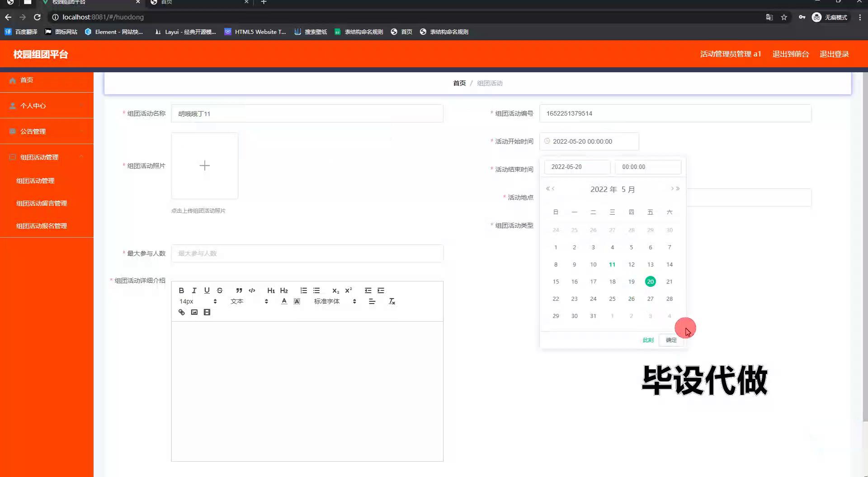Click the code block icon
This screenshot has width=868, height=477.
[x=252, y=290]
